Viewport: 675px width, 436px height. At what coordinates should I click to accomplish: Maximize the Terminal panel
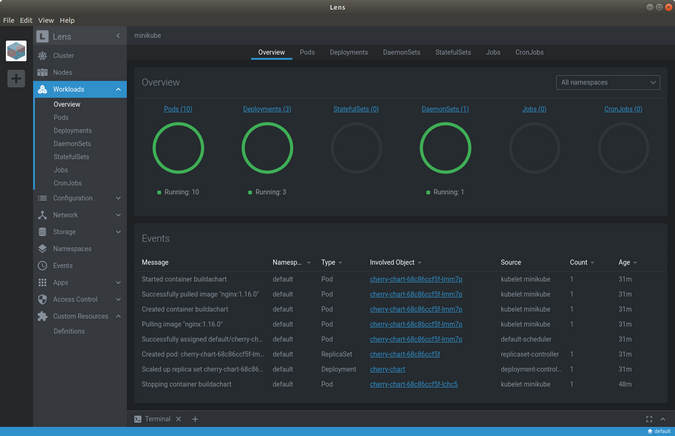pyautogui.click(x=649, y=419)
